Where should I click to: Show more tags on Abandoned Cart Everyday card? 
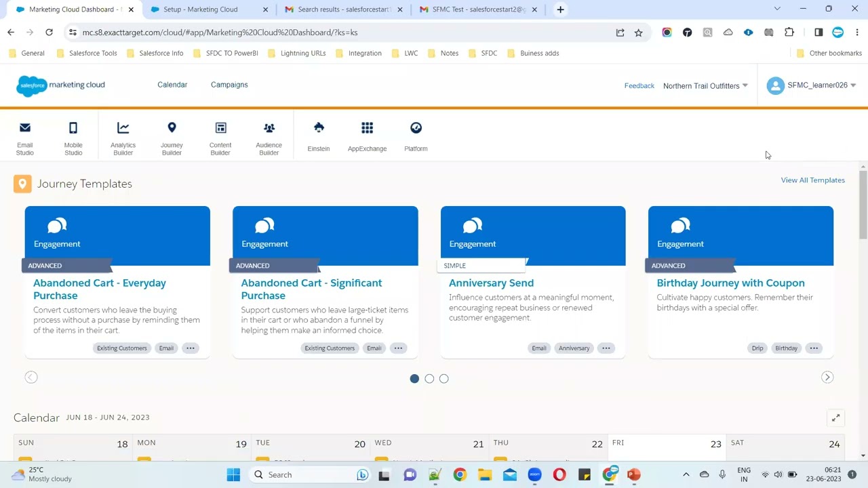191,348
